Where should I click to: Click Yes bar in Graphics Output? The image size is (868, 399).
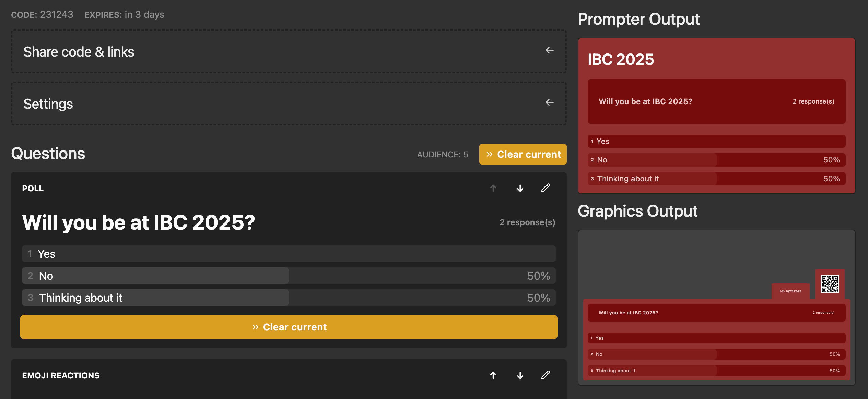click(716, 338)
